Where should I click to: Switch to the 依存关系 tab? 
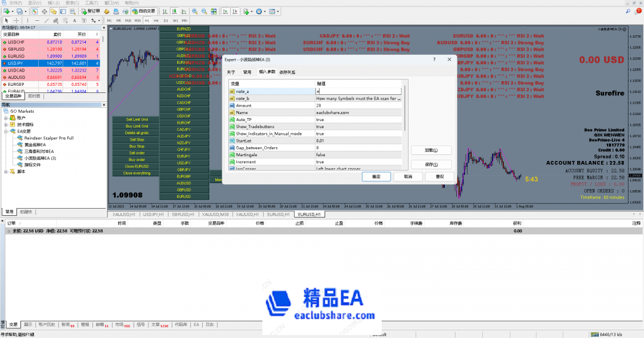[287, 72]
